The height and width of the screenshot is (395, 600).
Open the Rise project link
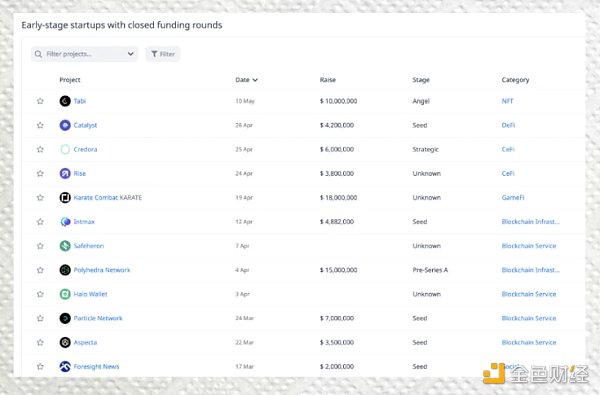coord(80,173)
